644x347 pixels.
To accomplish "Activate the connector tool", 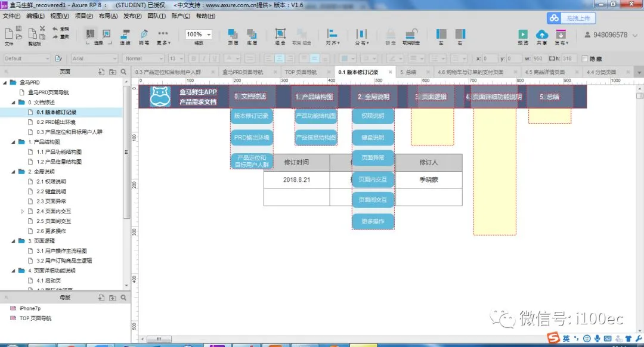I will click(x=125, y=33).
